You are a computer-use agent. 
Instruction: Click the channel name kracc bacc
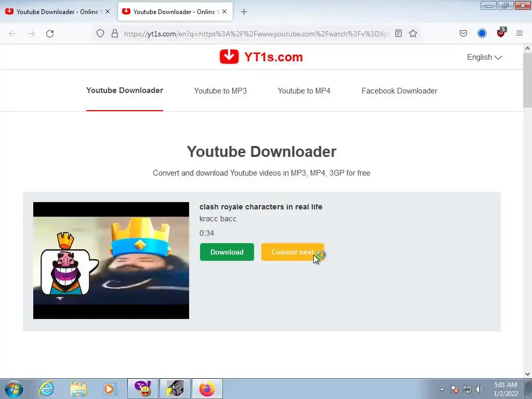218,219
